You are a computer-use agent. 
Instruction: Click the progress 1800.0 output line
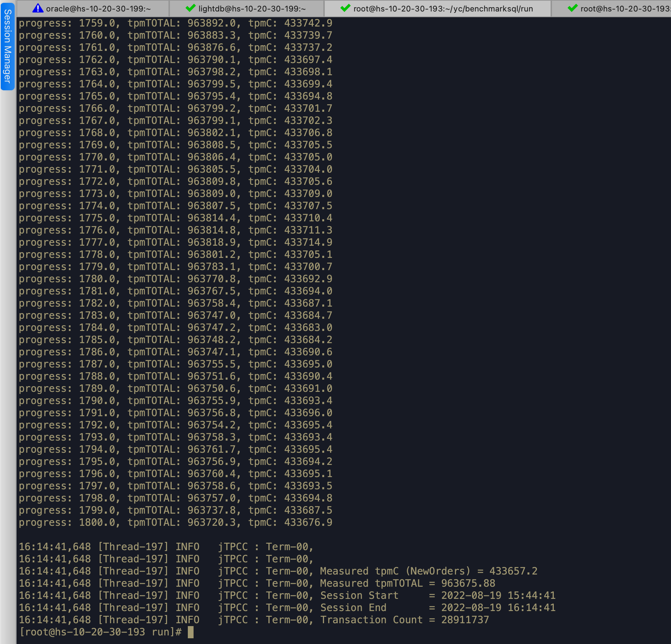click(176, 523)
